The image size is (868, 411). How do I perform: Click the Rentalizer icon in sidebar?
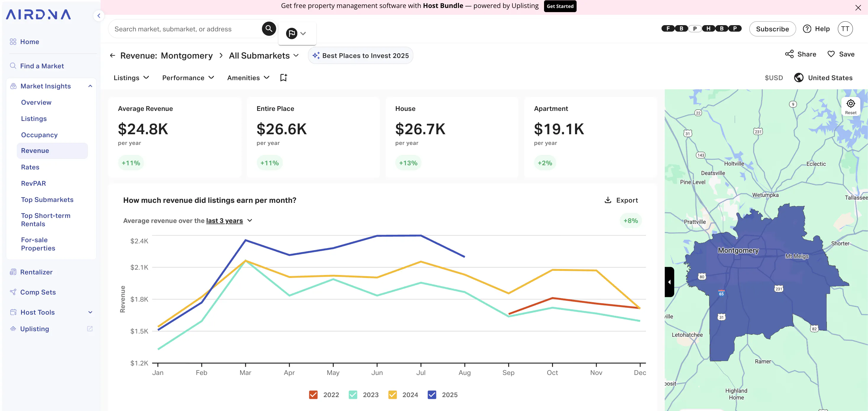pyautogui.click(x=13, y=272)
